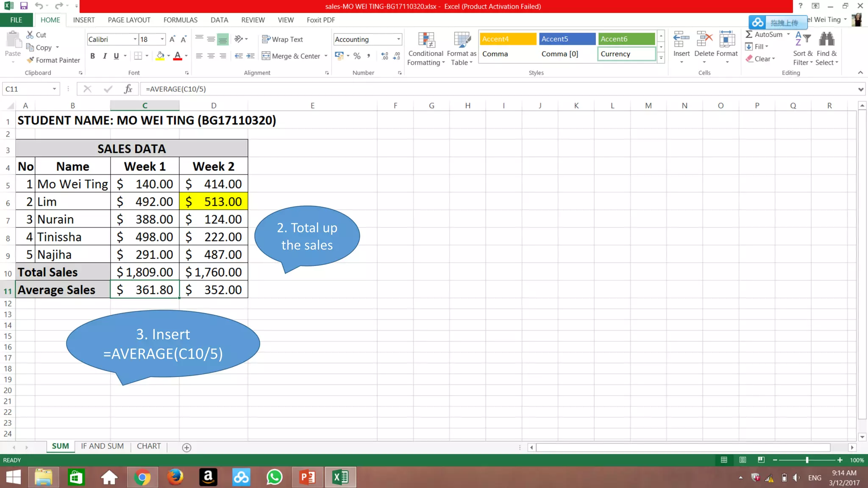Toggle Underline formatting

tap(116, 56)
